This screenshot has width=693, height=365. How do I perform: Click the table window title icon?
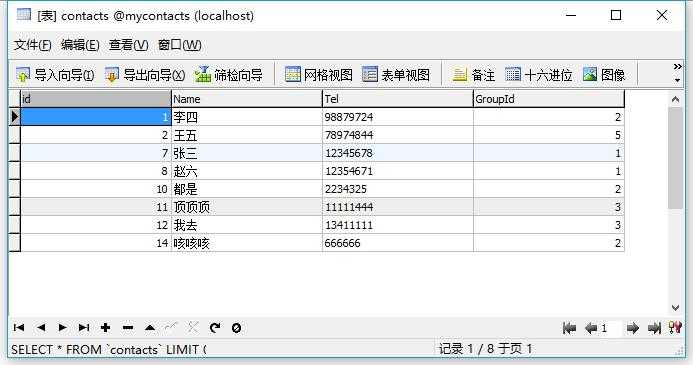(x=24, y=15)
